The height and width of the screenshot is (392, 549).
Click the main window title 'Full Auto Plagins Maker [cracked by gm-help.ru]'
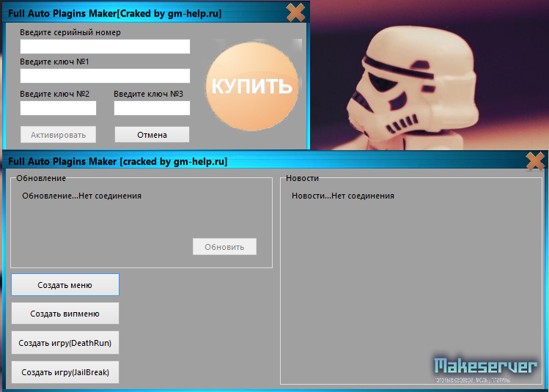pyautogui.click(x=117, y=162)
